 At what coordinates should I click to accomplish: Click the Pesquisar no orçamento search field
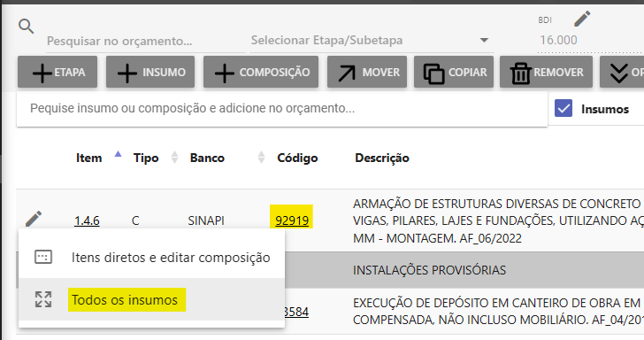pyautogui.click(x=146, y=41)
